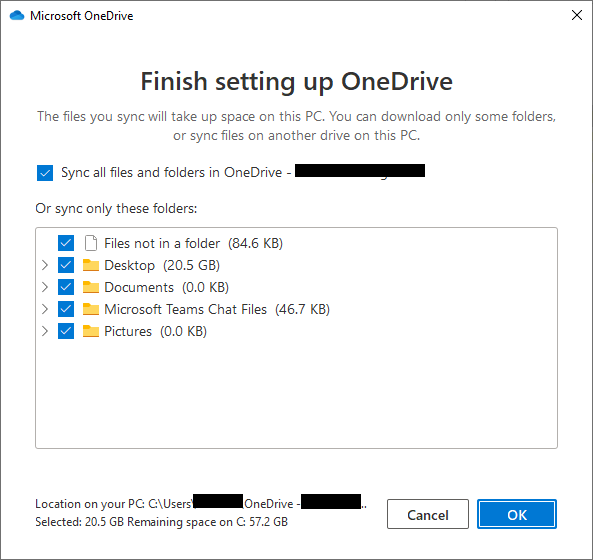Click the Documents folder icon

91,287
